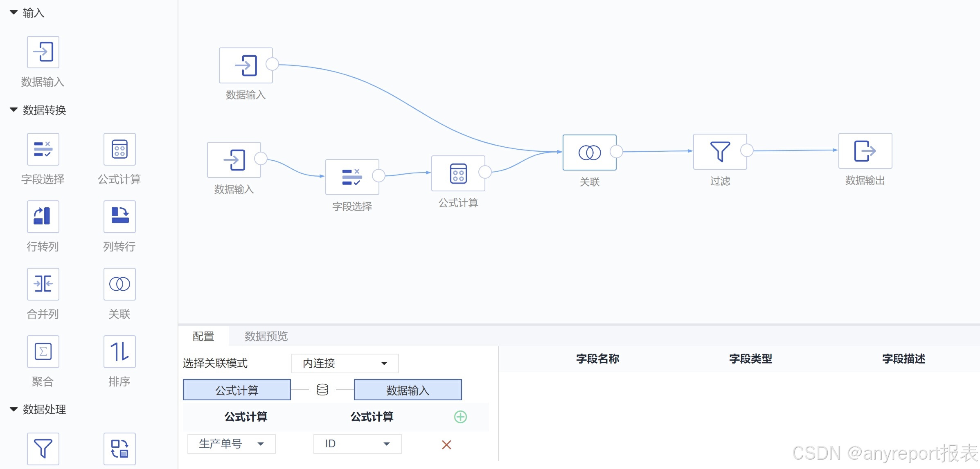Click the 过滤 filter node on the canvas
Screen dimensions: 980x469
pos(720,152)
